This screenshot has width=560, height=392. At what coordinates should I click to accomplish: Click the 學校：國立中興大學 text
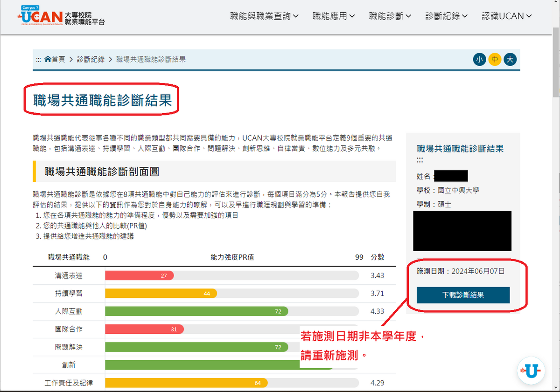448,190
